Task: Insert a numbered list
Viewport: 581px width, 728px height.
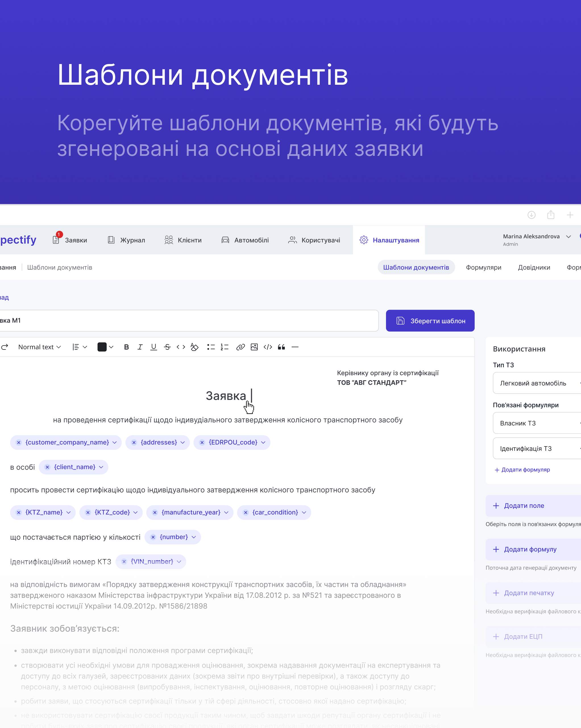Action: coord(225,347)
